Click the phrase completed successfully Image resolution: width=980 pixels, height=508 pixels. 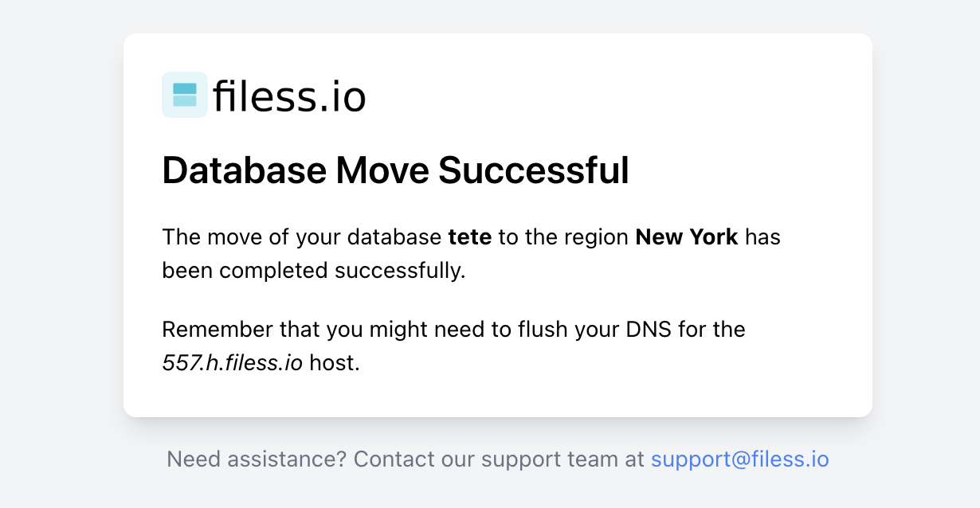(x=342, y=271)
